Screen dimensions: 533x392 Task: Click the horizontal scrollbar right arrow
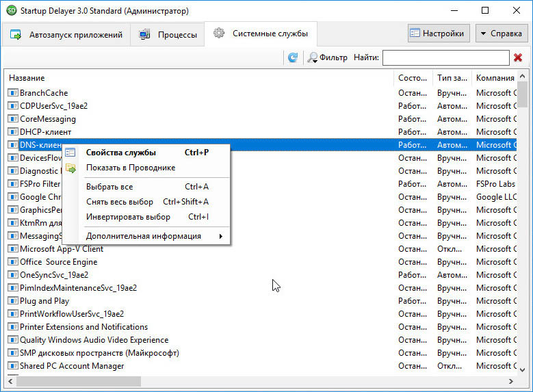[511, 382]
